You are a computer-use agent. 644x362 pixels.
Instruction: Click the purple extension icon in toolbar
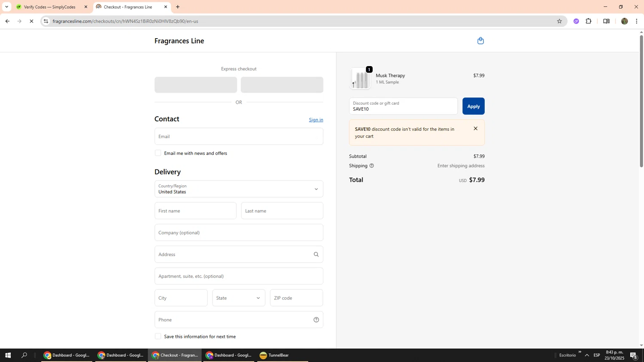pyautogui.click(x=576, y=21)
